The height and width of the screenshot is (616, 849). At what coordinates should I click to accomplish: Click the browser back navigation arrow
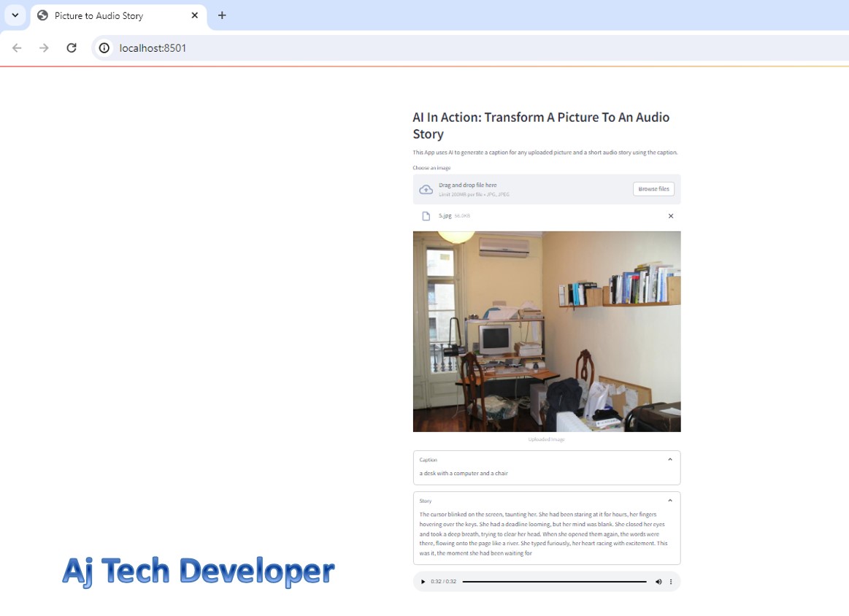(16, 47)
